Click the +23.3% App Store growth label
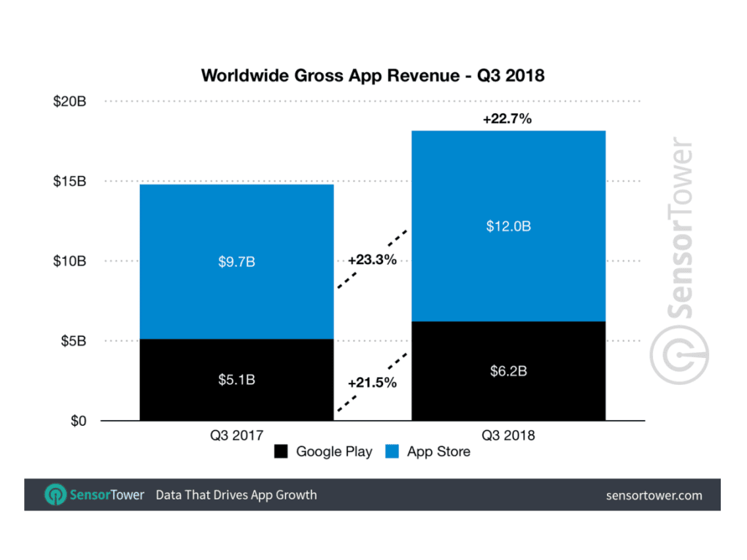 (x=372, y=260)
